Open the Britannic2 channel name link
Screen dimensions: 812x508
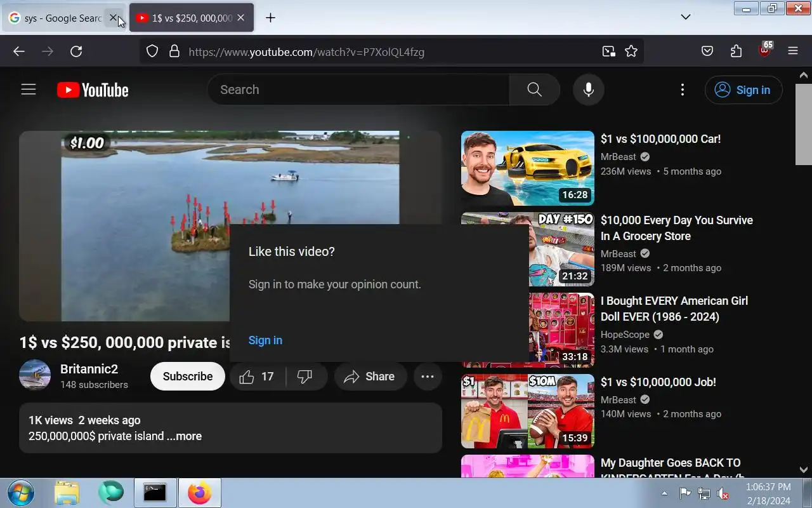coord(89,369)
